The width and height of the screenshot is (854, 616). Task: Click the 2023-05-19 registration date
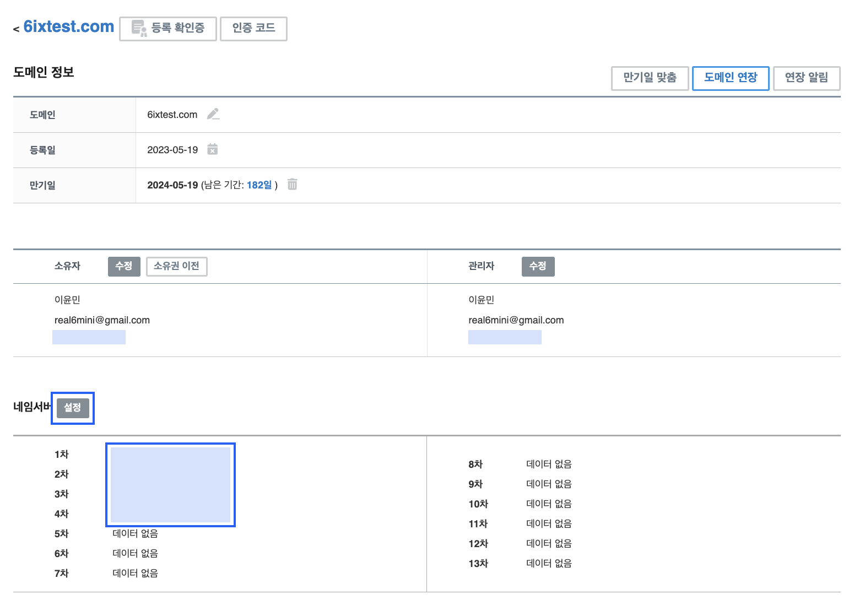[x=172, y=150]
